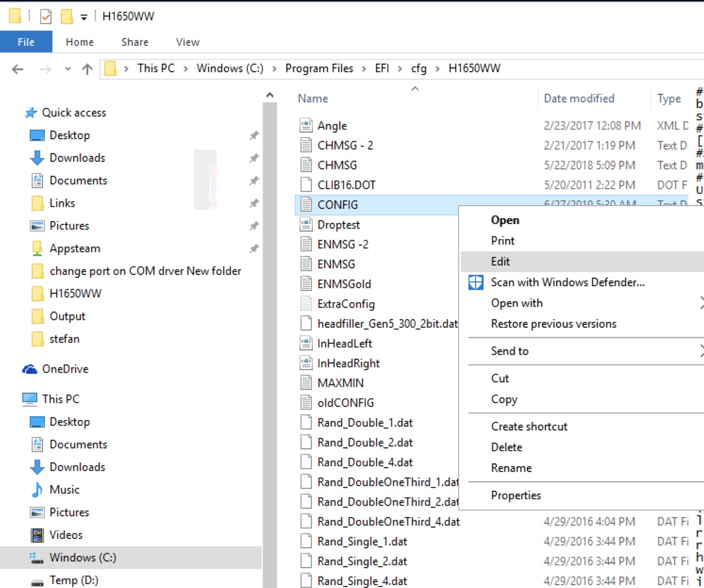The width and height of the screenshot is (704, 588).
Task: Choose Edit from the context menu
Action: point(500,261)
